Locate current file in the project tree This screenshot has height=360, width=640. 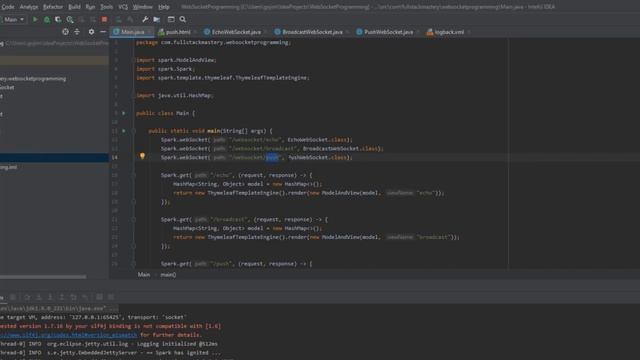65,31
